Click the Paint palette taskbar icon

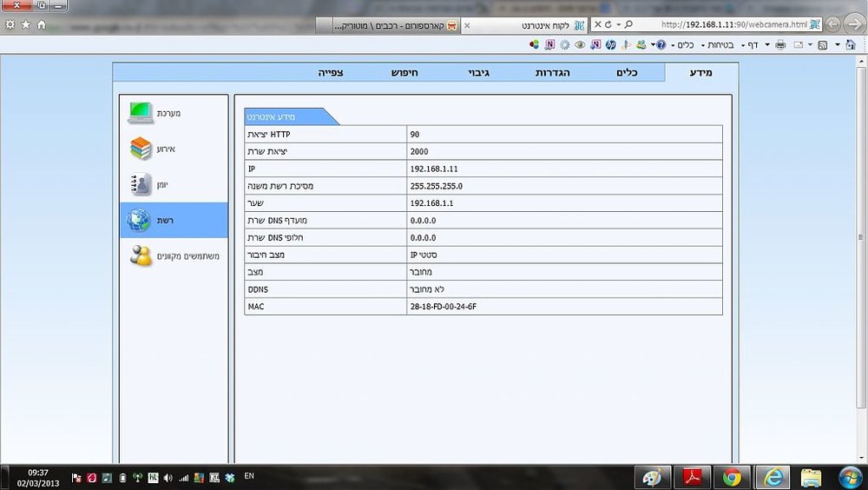click(652, 477)
